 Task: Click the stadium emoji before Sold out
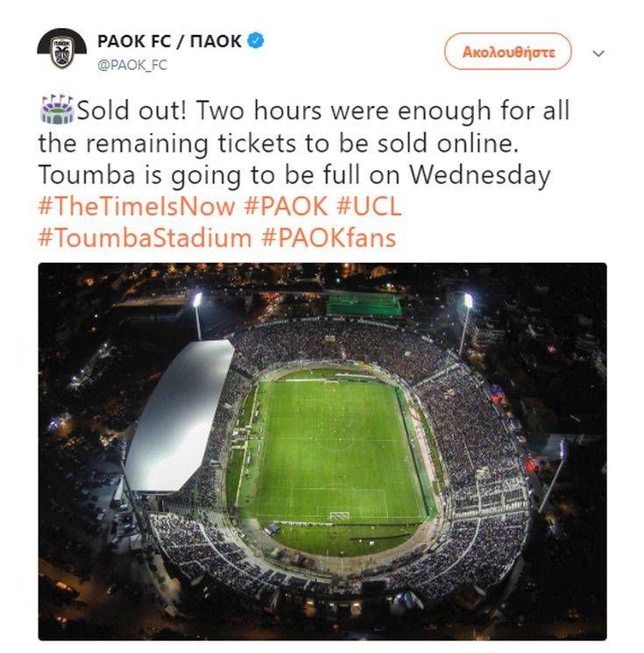click(58, 110)
